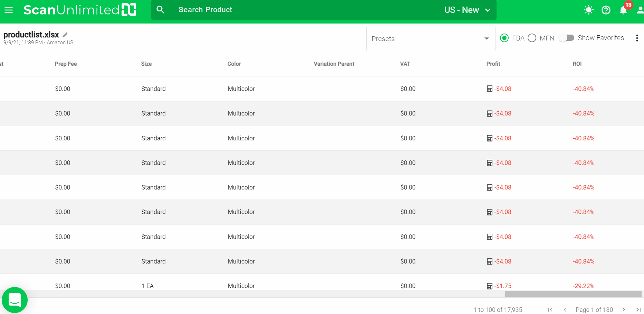The height and width of the screenshot is (314, 644).
Task: Open the calculator icon beside -$1.75 profit
Action: [489, 286]
